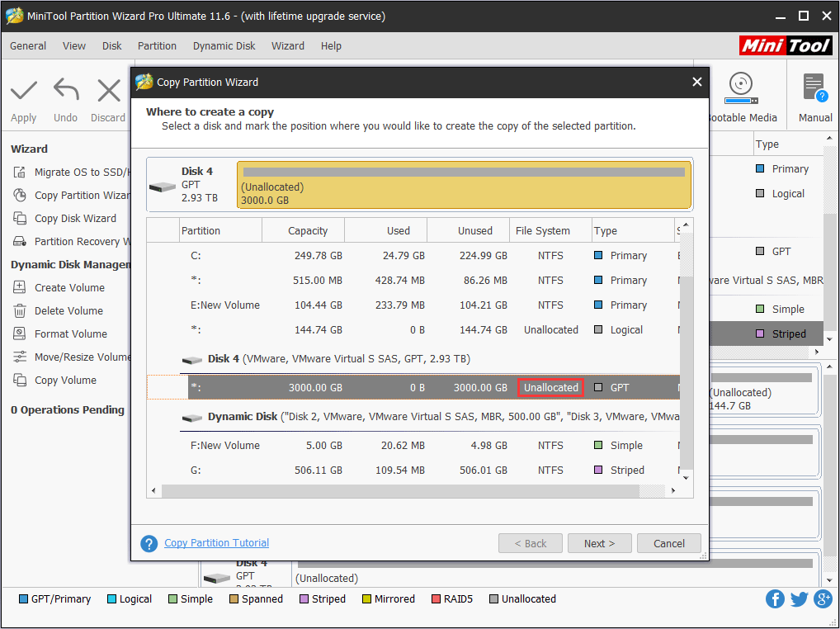Screen dimensions: 840x629
Task: Click Format Volume icon
Action: [x=19, y=333]
